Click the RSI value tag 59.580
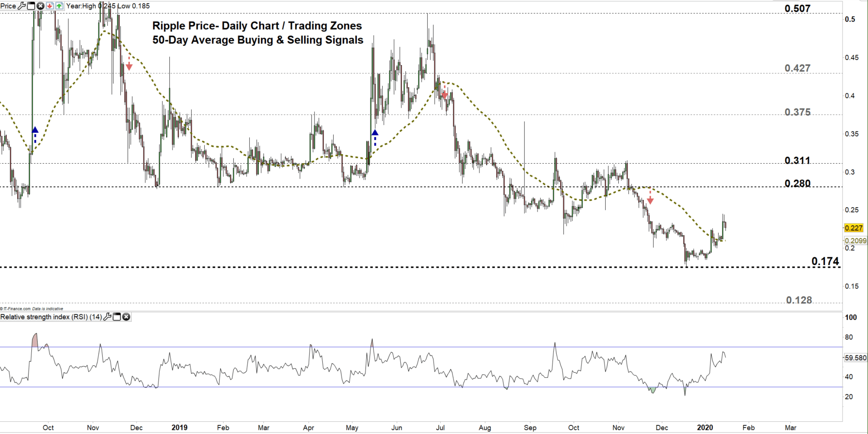This screenshot has height=434, width=868. 855,358
